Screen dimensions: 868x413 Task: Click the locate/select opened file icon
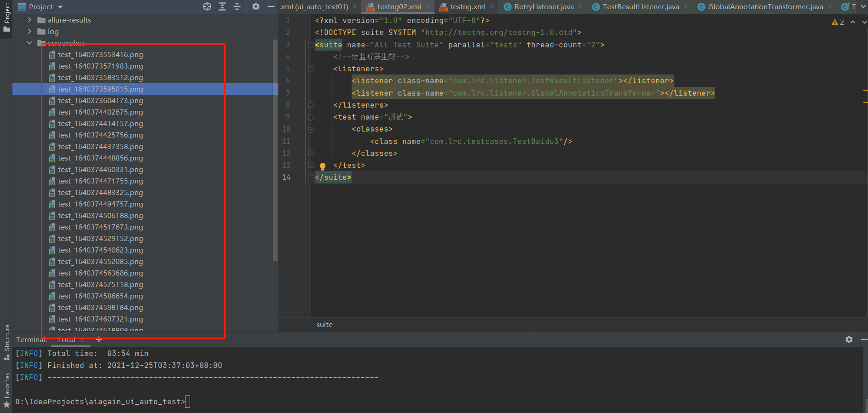click(207, 6)
